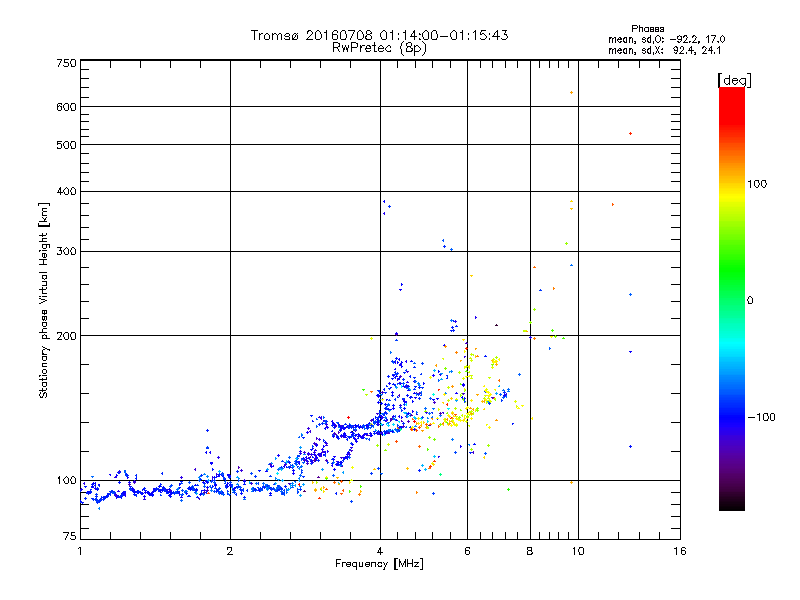Viewport: 800px width, 600px height.
Task: Click the y-axis tick label '600'
Action: pyautogui.click(x=66, y=107)
